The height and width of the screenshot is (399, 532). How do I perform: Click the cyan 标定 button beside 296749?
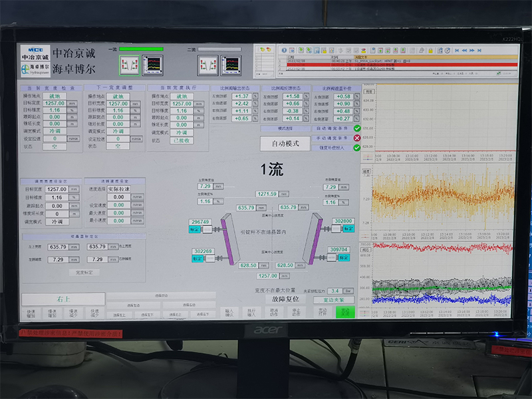pyautogui.click(x=195, y=229)
